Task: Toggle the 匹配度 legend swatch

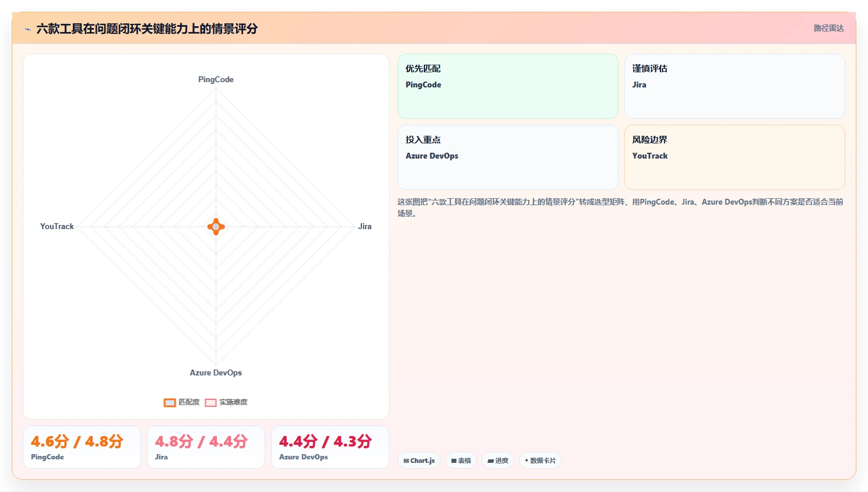Action: 170,402
